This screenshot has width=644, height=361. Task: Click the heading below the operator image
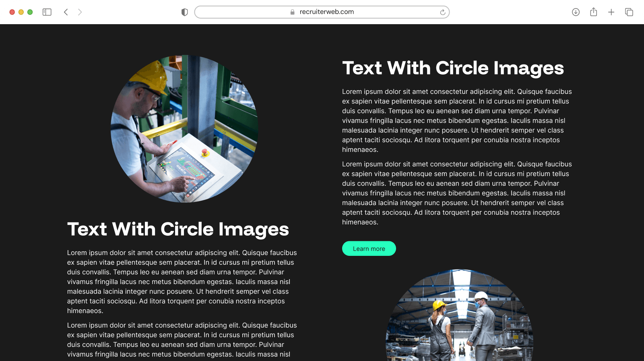tap(178, 229)
